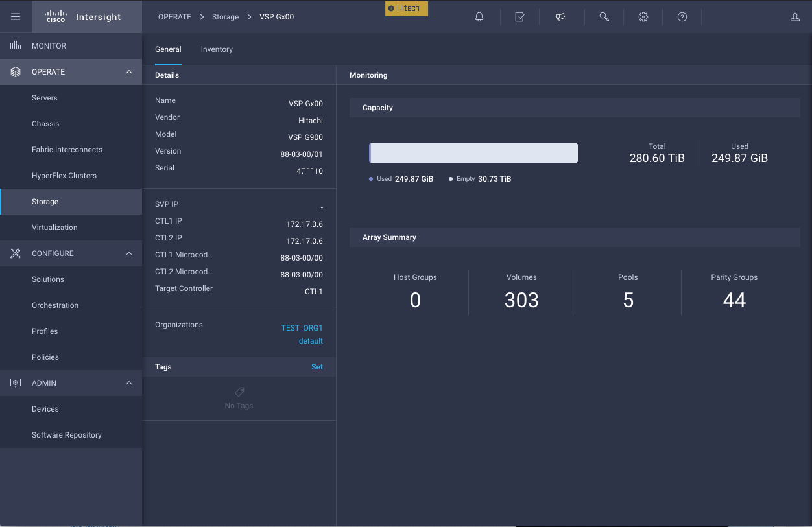The image size is (812, 527).
Task: Open the user profile icon
Action: (794, 18)
